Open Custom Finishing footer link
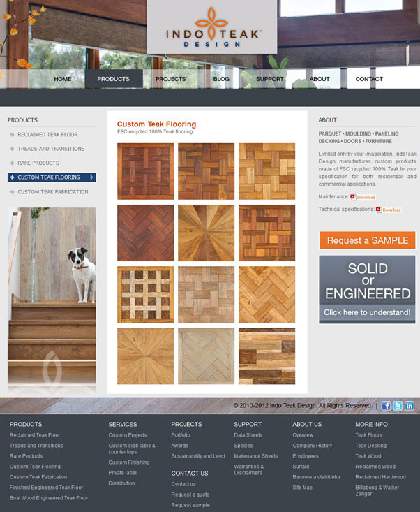The height and width of the screenshot is (512, 420). [129, 462]
